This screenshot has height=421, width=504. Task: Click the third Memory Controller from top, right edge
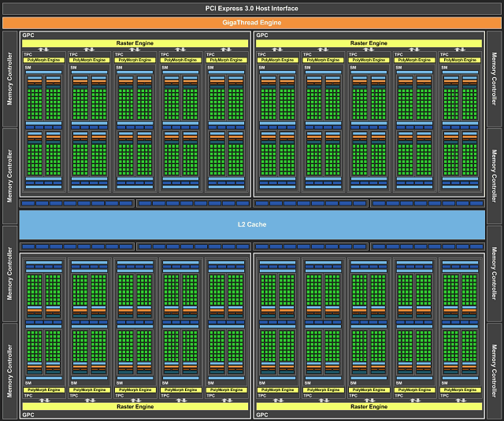tap(494, 273)
